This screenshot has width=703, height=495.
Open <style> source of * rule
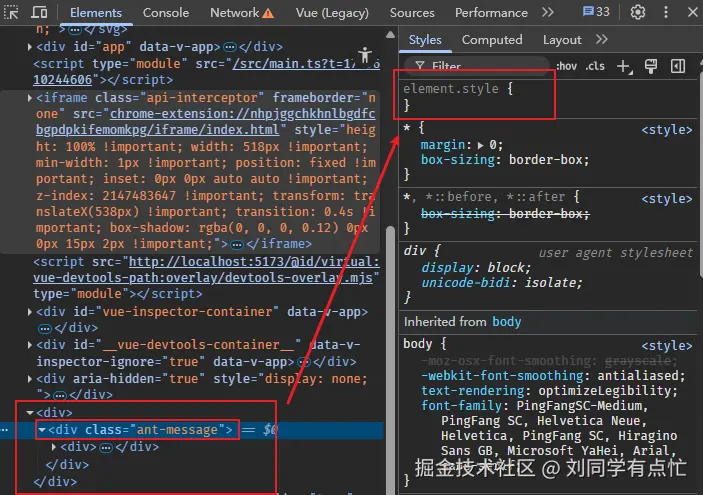click(667, 130)
